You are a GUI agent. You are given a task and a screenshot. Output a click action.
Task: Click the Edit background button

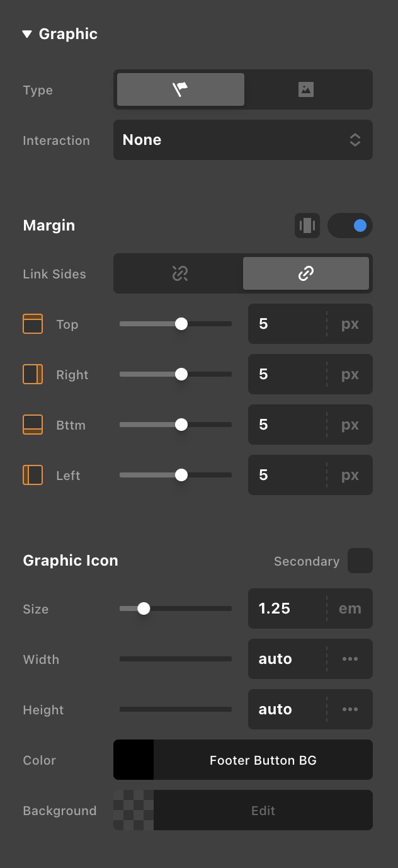click(263, 811)
